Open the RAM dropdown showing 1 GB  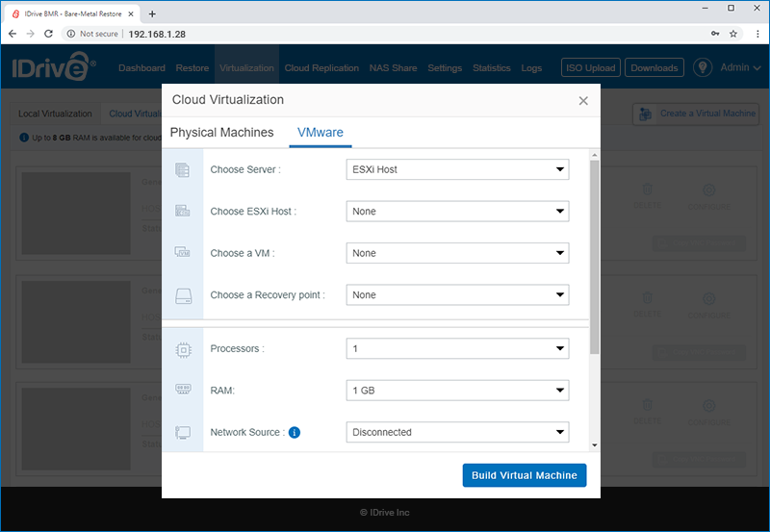458,391
